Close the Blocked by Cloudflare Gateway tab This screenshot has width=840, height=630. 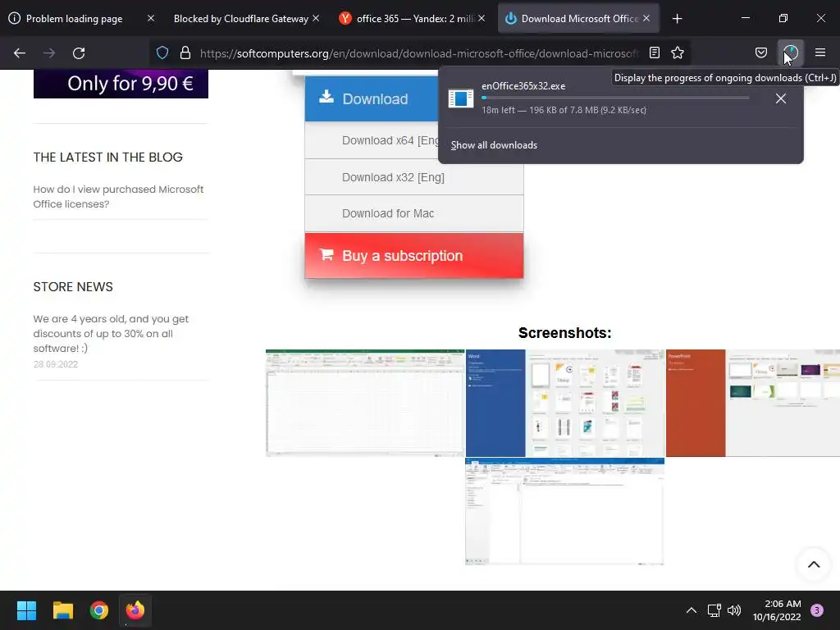[x=316, y=18]
